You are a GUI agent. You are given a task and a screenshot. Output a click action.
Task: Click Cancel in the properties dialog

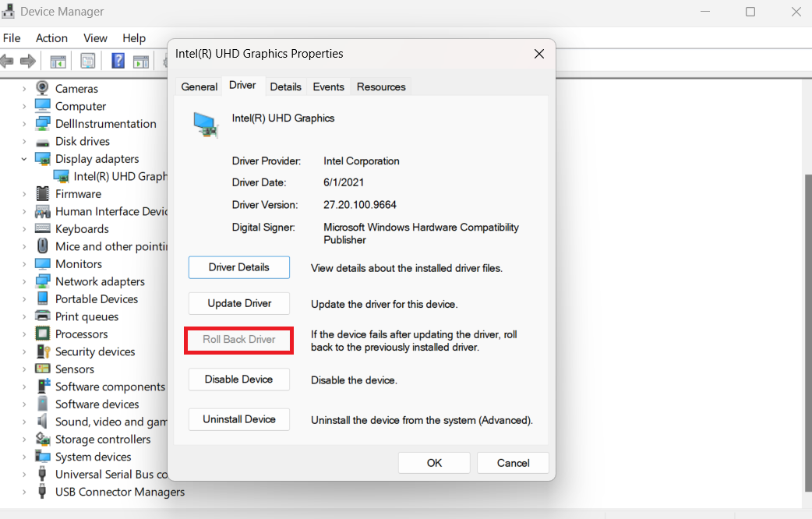point(514,463)
